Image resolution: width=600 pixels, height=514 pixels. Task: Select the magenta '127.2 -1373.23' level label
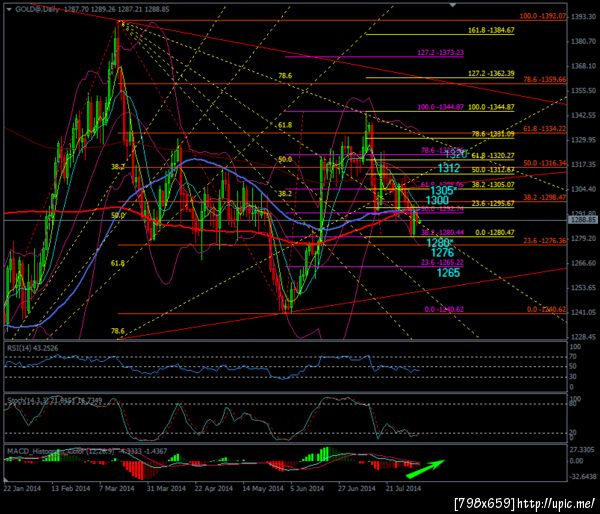[x=440, y=52]
